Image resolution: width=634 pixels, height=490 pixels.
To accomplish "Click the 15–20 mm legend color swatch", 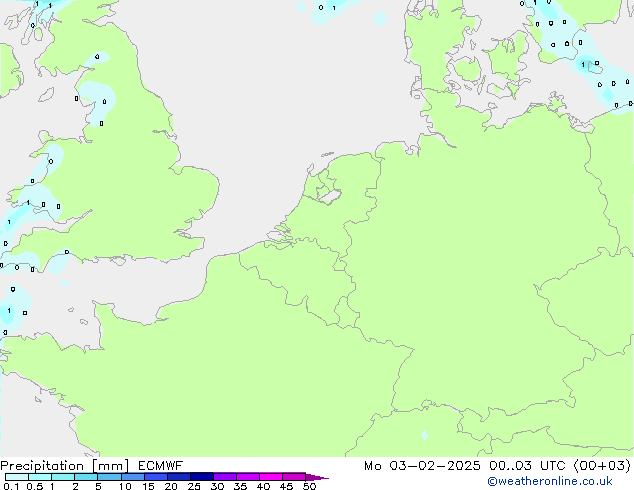I will pos(156,477).
